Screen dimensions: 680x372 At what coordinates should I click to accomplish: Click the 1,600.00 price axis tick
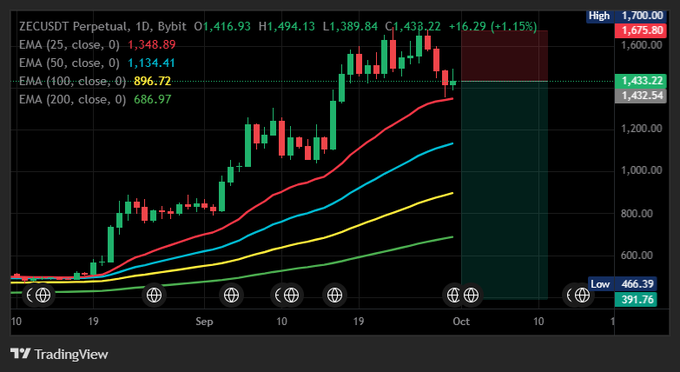[x=642, y=45]
